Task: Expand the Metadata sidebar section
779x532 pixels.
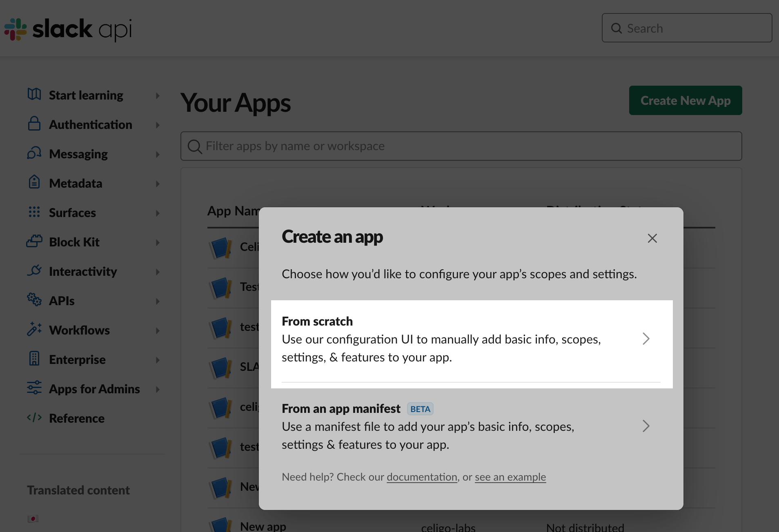Action: tap(158, 184)
